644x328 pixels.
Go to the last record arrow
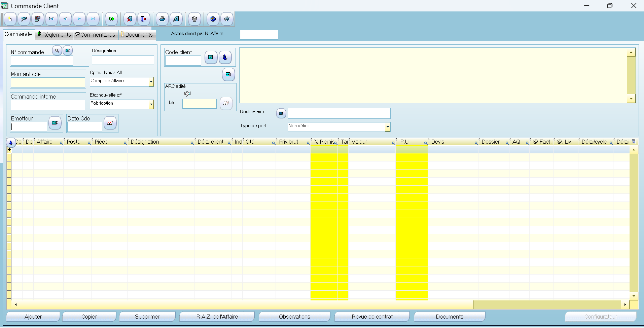click(x=93, y=19)
